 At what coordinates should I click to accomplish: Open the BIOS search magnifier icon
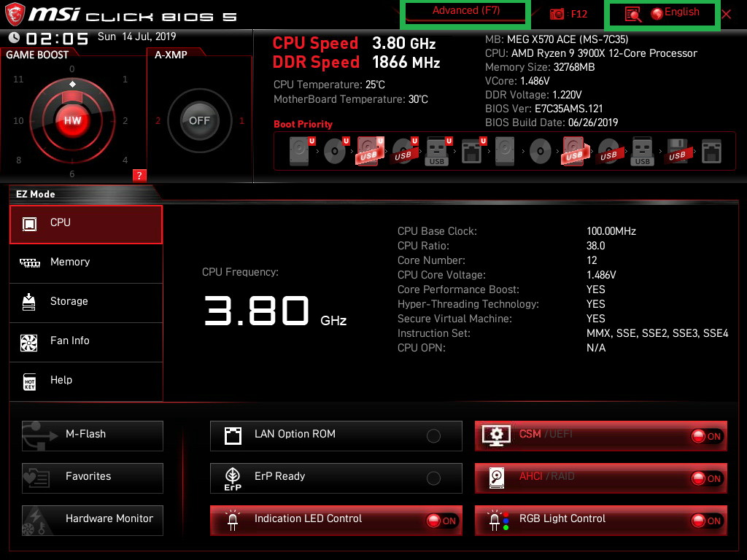[x=632, y=15]
